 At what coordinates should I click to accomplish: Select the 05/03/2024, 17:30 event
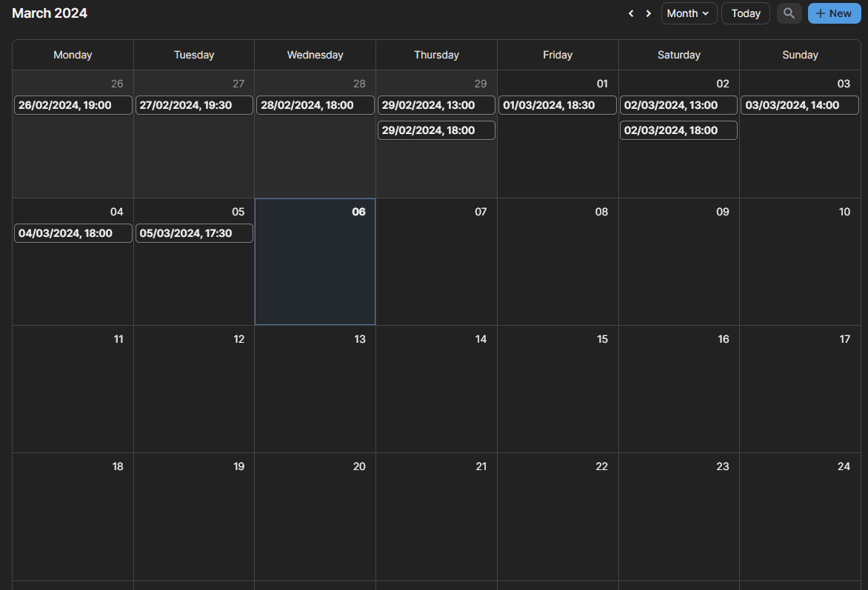pyautogui.click(x=194, y=233)
